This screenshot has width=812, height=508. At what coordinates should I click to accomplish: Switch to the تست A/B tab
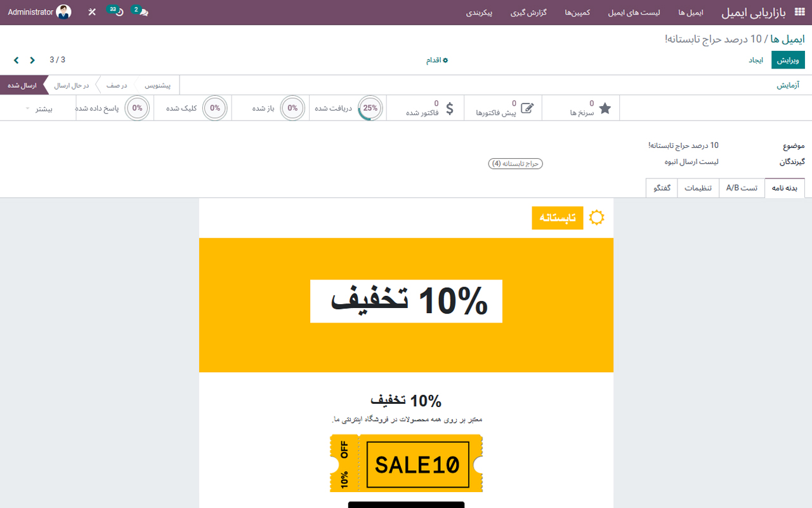742,188
